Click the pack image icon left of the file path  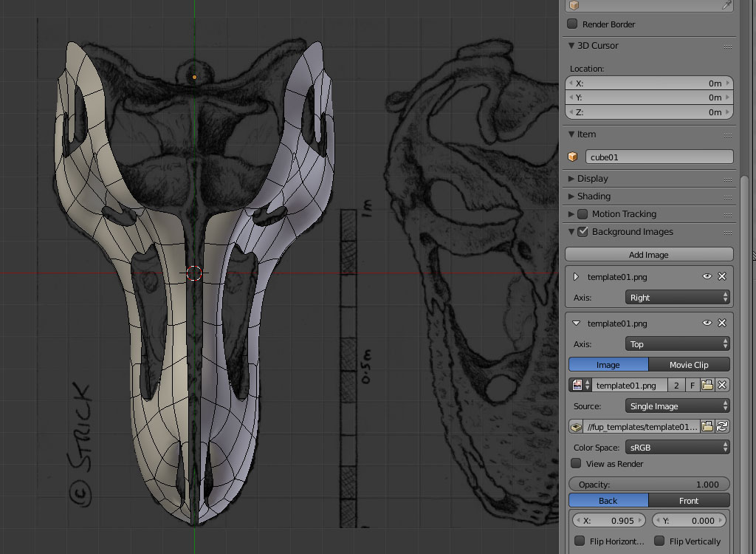(576, 427)
